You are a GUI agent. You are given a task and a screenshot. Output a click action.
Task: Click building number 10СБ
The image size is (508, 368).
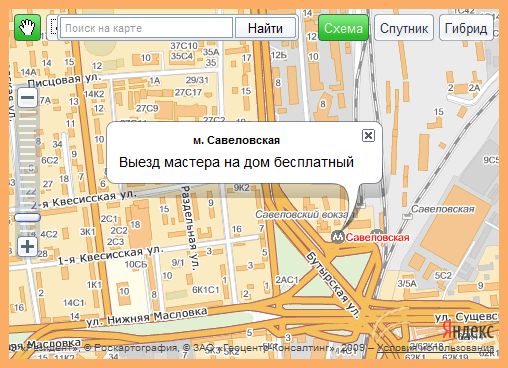coord(136,264)
